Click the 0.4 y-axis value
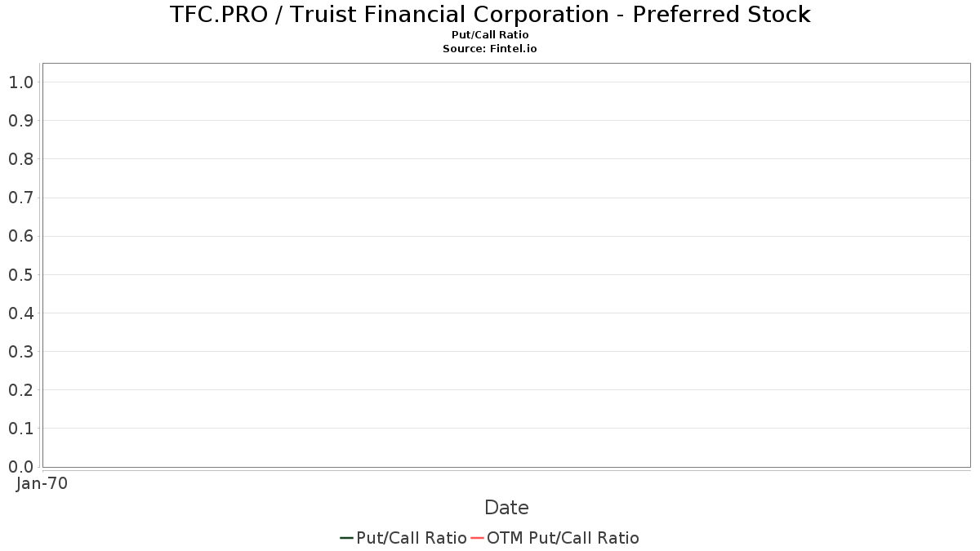 pyautogui.click(x=21, y=313)
